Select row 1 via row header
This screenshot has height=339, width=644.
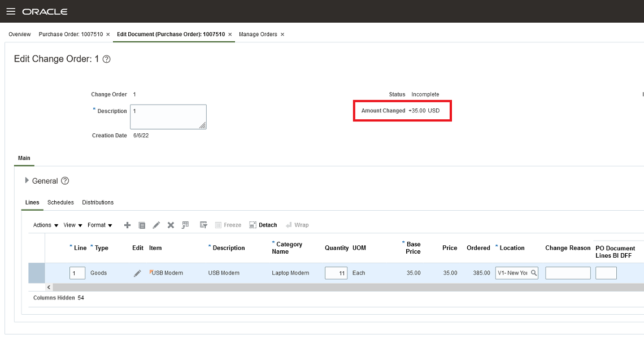[x=37, y=273]
